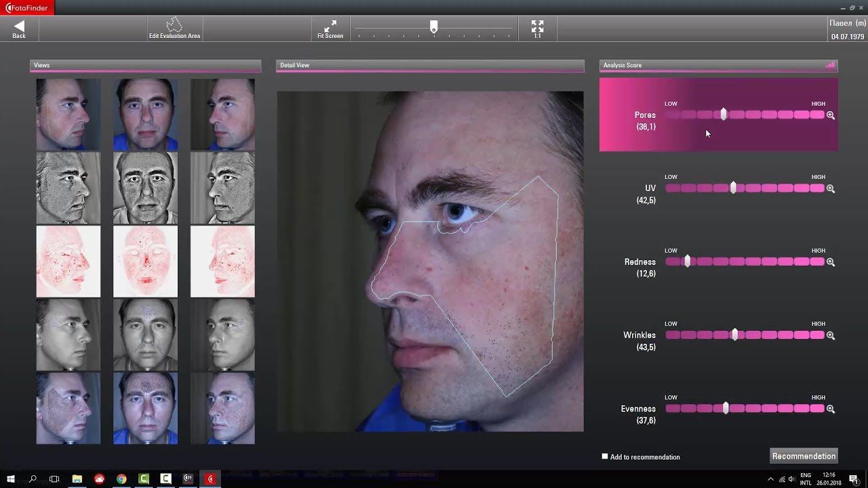Click the Detail View panel header
868x488 pixels.
430,66
